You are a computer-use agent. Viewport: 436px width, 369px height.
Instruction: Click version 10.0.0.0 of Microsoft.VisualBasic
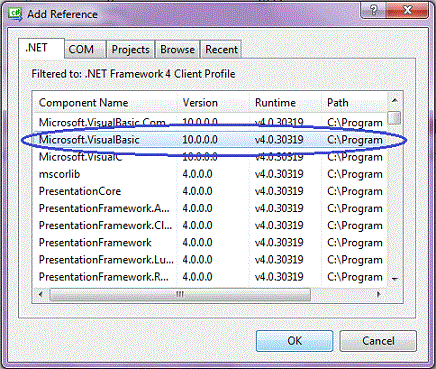[200, 140]
